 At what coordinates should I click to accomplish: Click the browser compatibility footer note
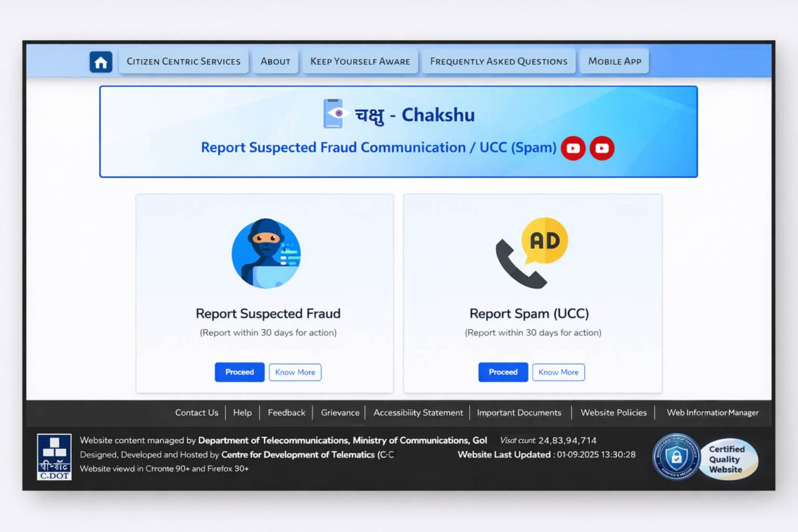click(x=164, y=469)
